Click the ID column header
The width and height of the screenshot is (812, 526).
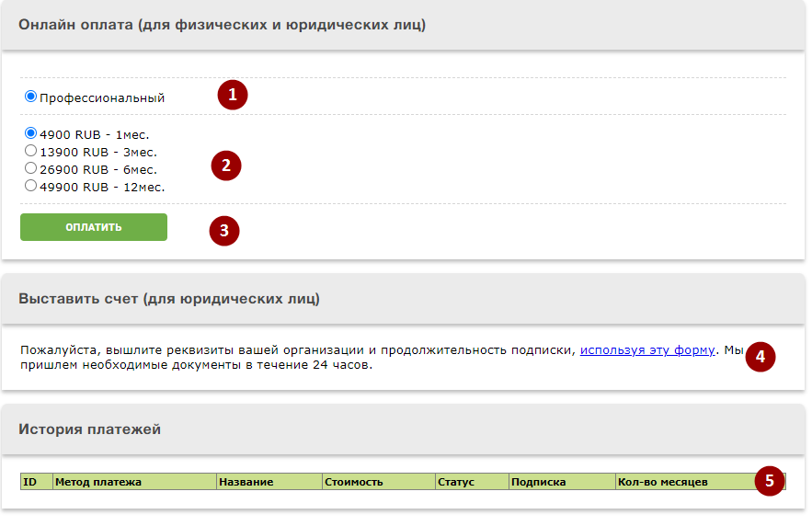[x=29, y=482]
